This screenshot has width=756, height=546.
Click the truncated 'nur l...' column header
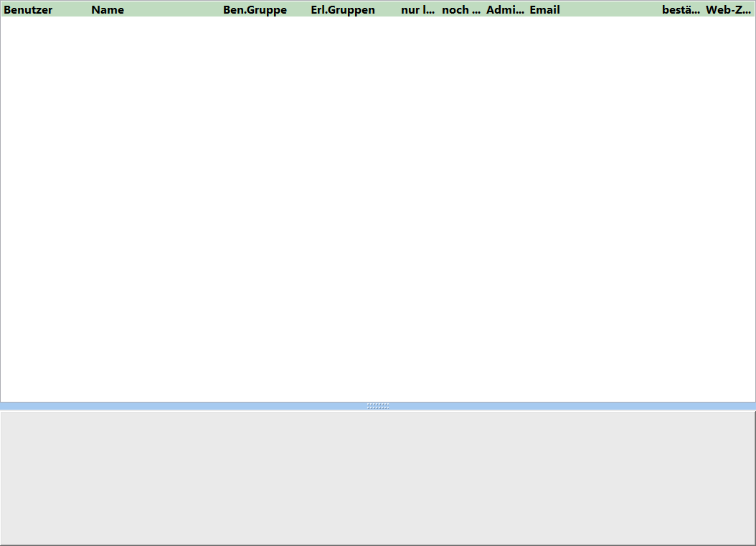point(417,10)
